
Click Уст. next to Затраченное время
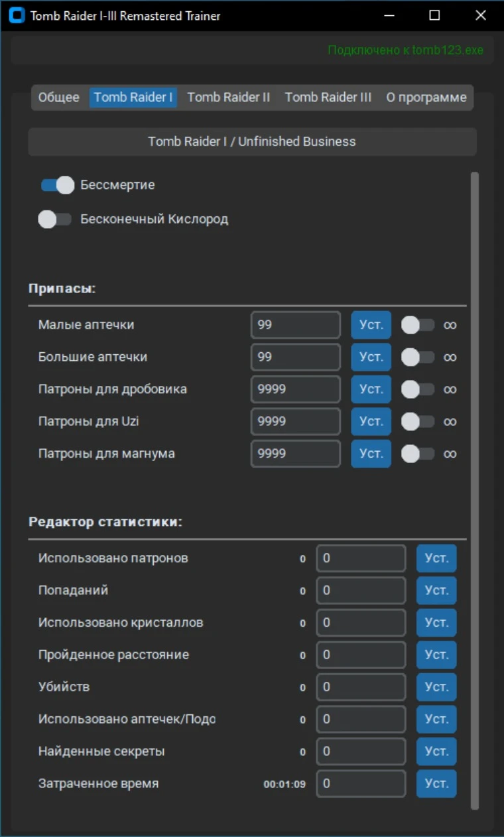tap(436, 783)
